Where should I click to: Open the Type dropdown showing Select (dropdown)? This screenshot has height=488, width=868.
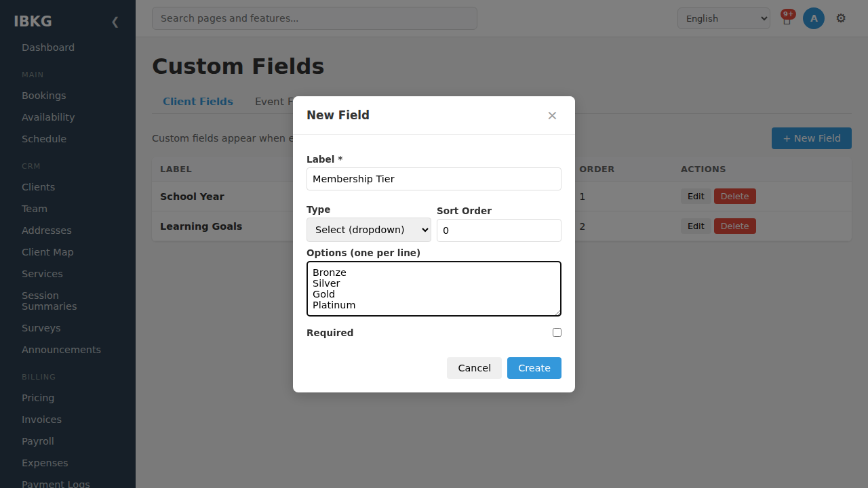point(369,230)
